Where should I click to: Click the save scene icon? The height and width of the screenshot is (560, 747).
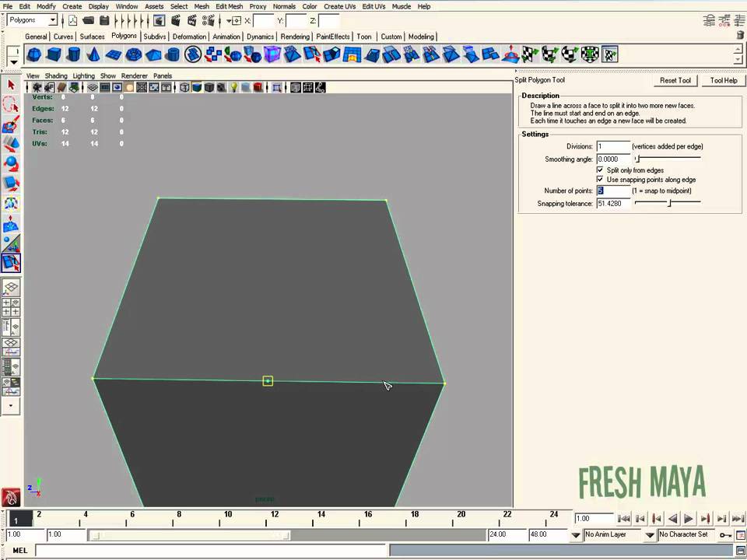click(104, 20)
